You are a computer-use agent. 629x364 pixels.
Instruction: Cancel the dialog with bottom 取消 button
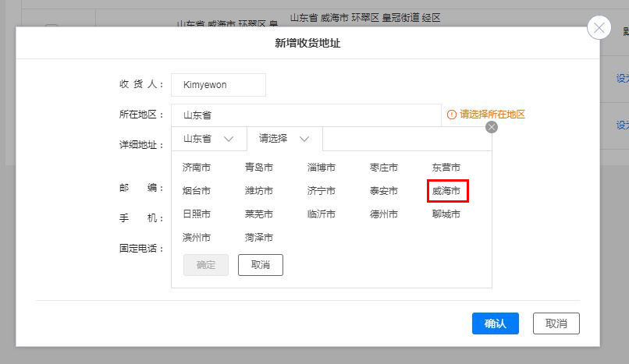(x=556, y=323)
